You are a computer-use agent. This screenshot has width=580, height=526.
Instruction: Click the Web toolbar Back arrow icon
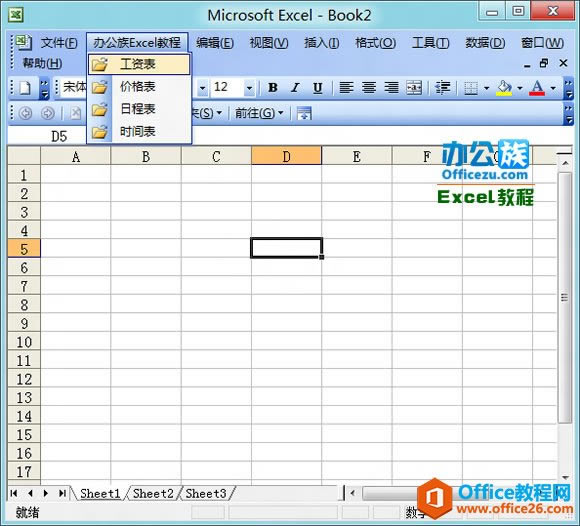click(26, 113)
